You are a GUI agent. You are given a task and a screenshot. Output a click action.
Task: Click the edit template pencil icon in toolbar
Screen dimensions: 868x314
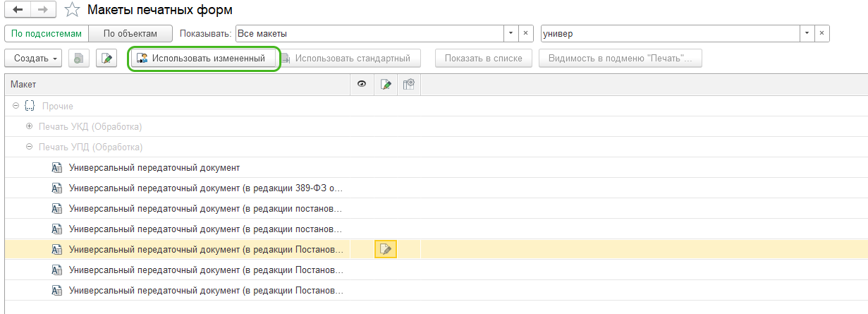[x=106, y=58]
